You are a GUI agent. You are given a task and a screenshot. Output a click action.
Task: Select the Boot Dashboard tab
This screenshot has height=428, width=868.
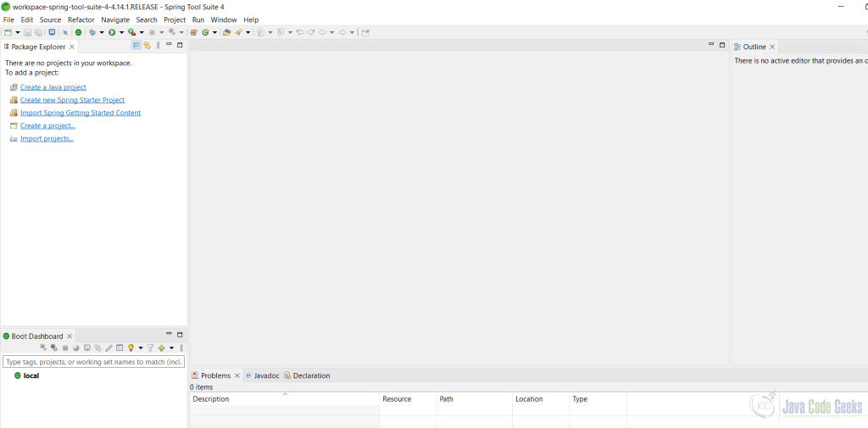pos(37,336)
